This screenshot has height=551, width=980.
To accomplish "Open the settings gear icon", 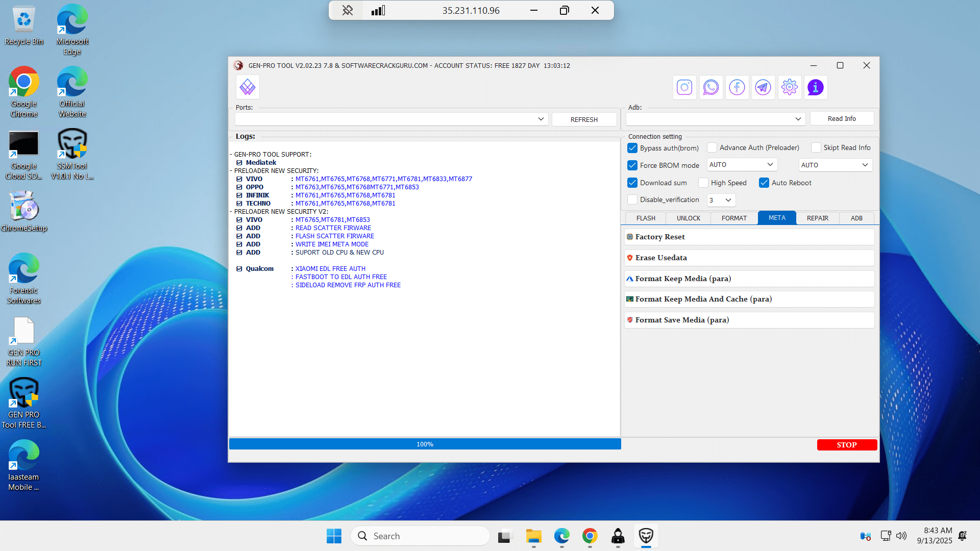I will [x=790, y=87].
